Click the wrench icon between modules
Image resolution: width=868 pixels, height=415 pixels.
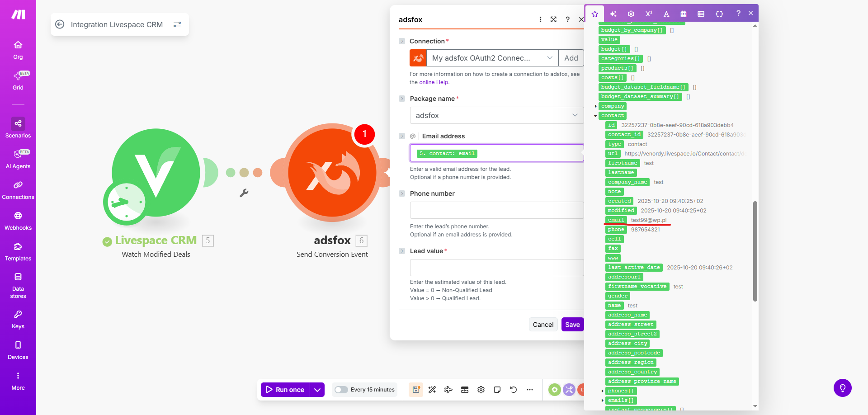244,193
